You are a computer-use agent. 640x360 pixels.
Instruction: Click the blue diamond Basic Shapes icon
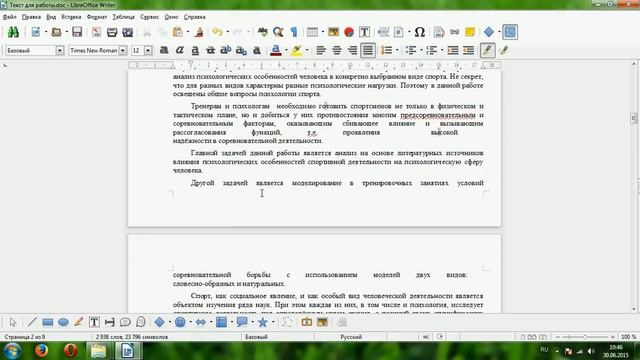tap(489, 32)
